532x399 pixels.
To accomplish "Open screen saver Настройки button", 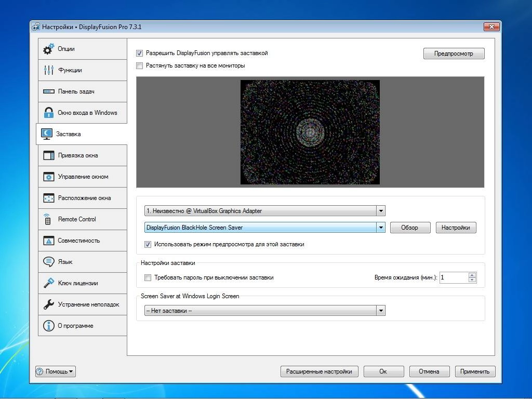I will pyautogui.click(x=456, y=228).
